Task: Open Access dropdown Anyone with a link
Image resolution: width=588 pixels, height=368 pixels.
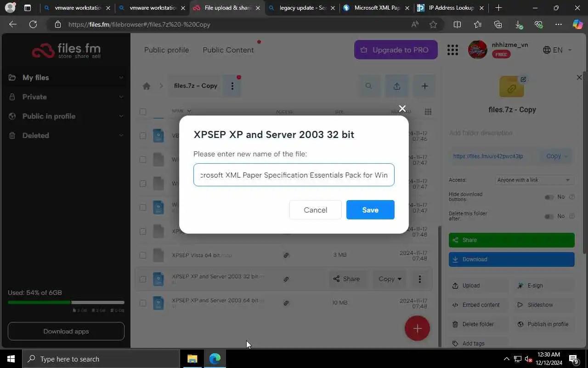Action: (x=534, y=180)
